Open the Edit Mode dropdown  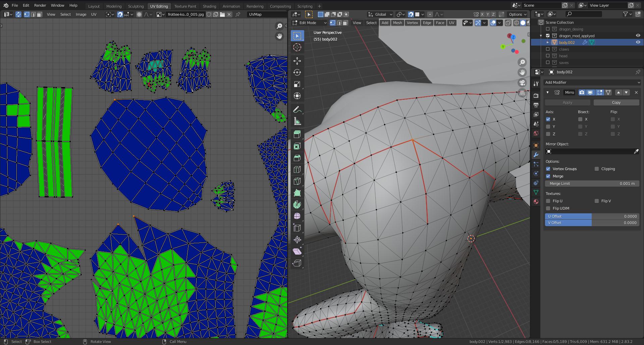pos(309,23)
